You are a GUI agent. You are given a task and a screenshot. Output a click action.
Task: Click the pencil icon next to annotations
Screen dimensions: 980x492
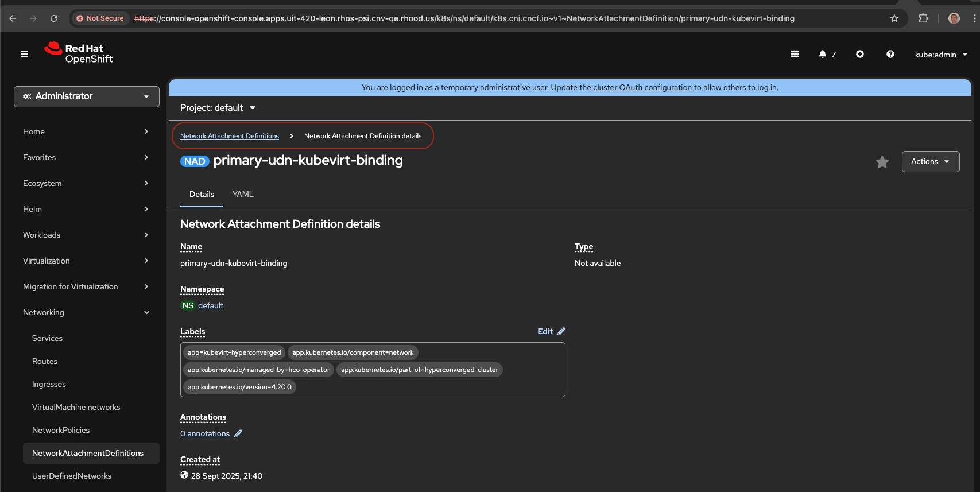pyautogui.click(x=238, y=433)
